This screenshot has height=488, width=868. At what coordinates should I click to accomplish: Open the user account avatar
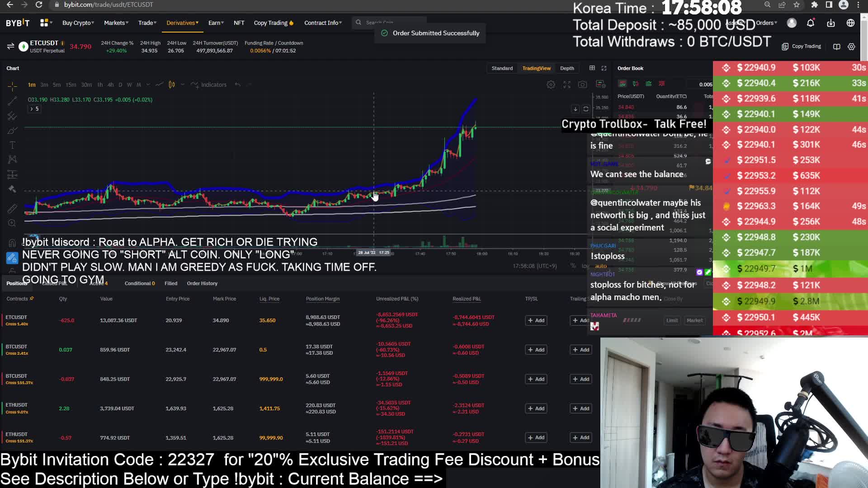click(792, 23)
